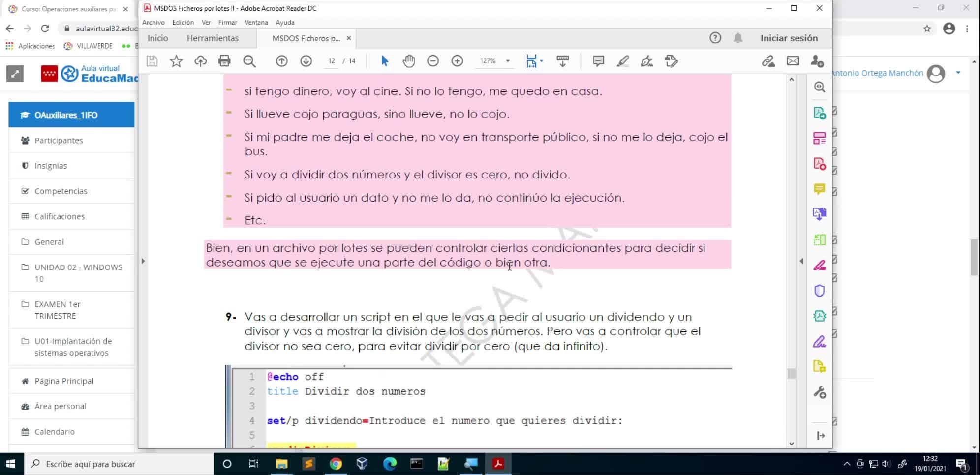Open File Explorer from the taskbar

pyautogui.click(x=281, y=464)
